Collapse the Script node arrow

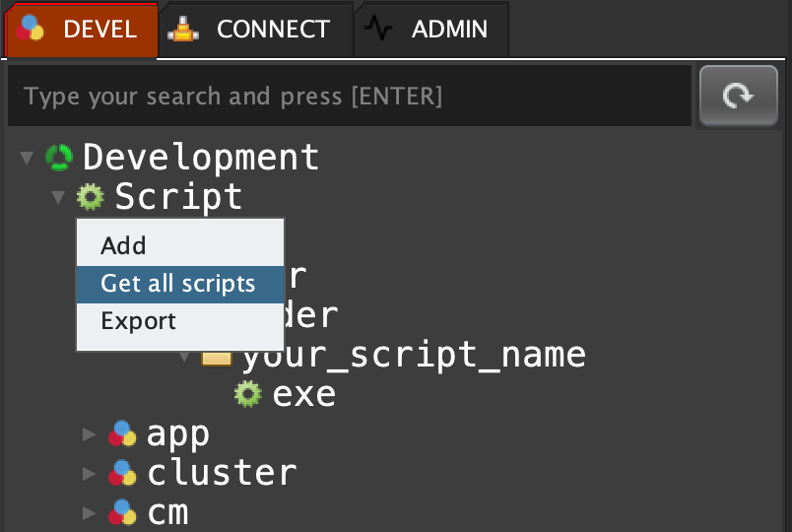pyautogui.click(x=58, y=197)
